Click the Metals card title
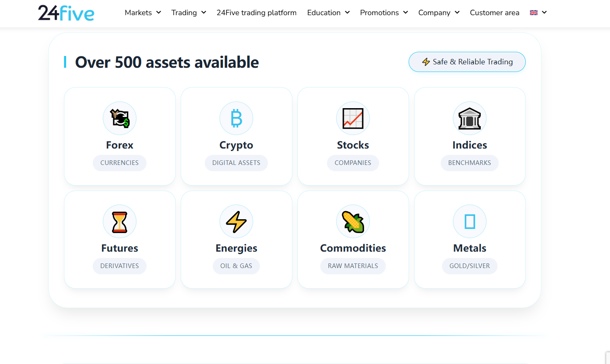Image resolution: width=610 pixels, height=364 pixels. pos(470,248)
